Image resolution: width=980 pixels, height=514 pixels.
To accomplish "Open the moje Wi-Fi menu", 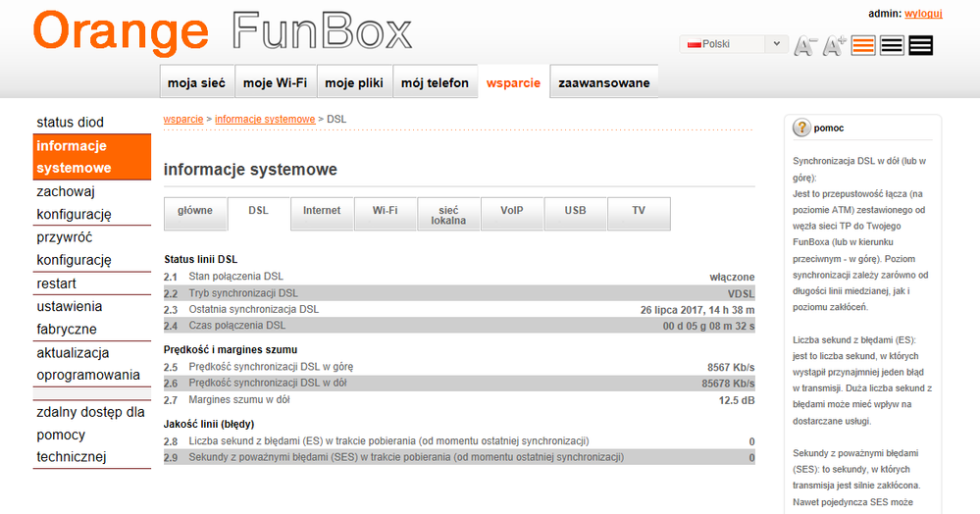I will (275, 82).
